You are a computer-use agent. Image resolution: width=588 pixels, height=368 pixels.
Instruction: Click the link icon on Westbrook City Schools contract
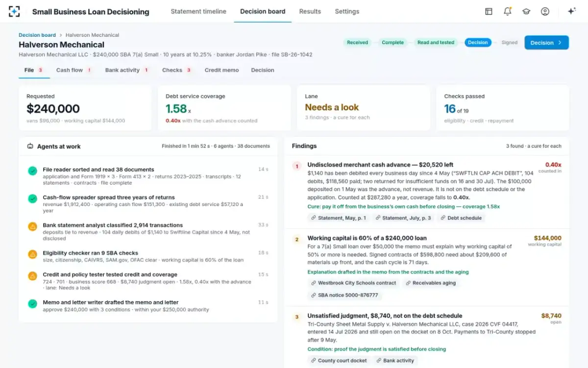[314, 283]
